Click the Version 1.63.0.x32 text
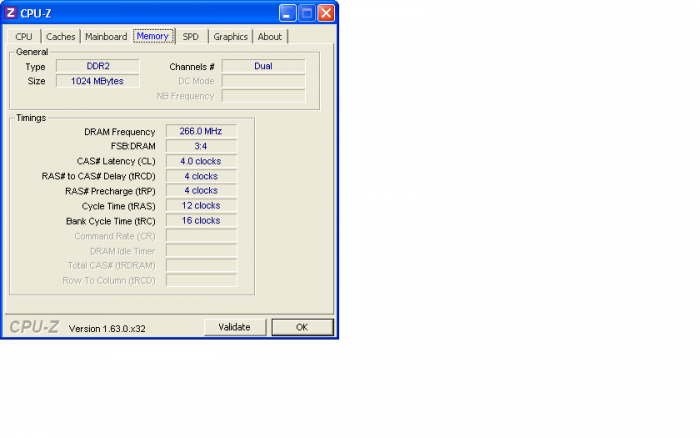The width and height of the screenshot is (700, 438). point(107,329)
